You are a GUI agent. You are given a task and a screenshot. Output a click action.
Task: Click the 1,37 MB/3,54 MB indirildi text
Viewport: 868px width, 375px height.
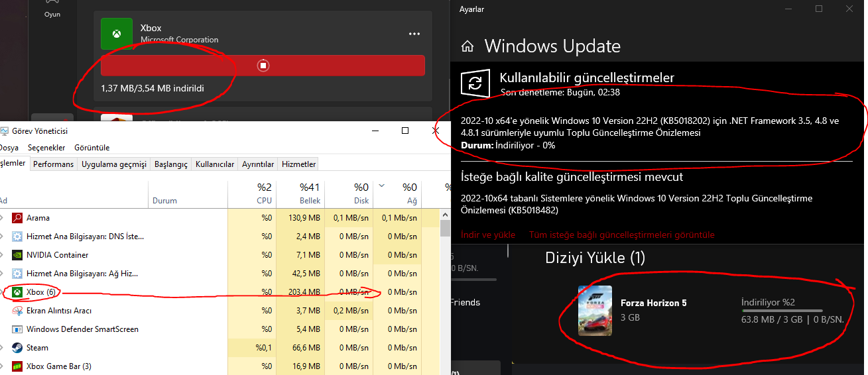click(153, 88)
